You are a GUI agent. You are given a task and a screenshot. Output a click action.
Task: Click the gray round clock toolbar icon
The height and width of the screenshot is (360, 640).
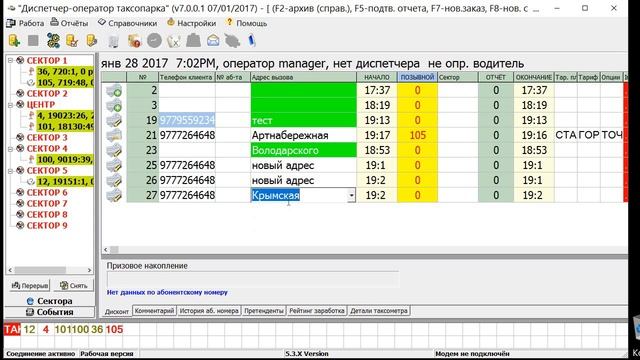(x=154, y=40)
